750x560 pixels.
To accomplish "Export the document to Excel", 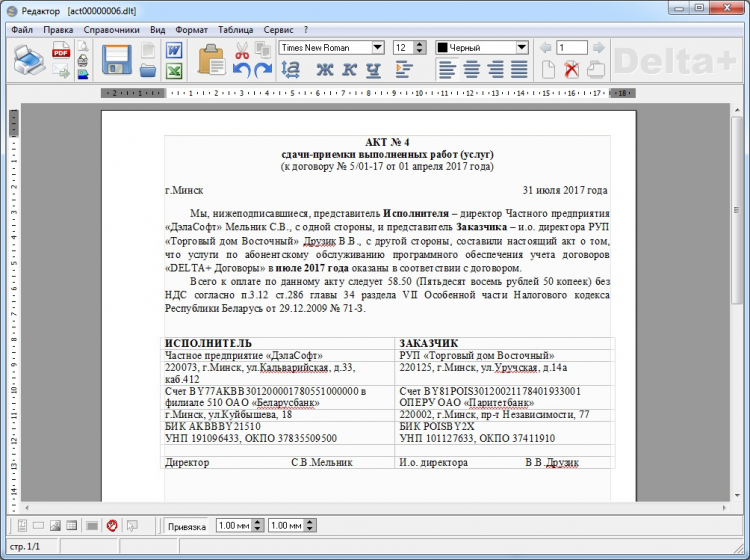I will pyautogui.click(x=174, y=71).
